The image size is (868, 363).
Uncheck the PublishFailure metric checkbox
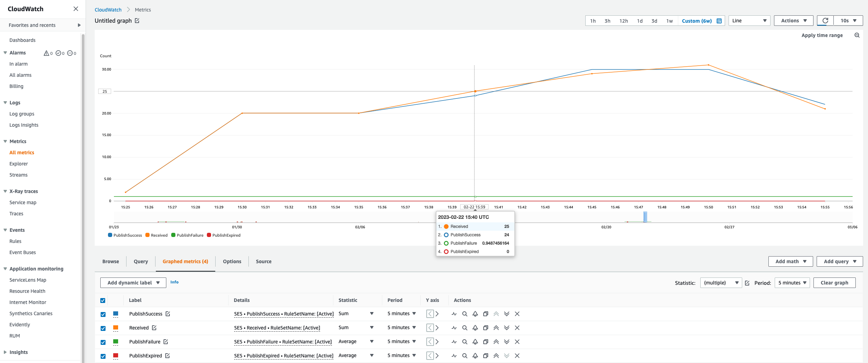[x=103, y=342]
